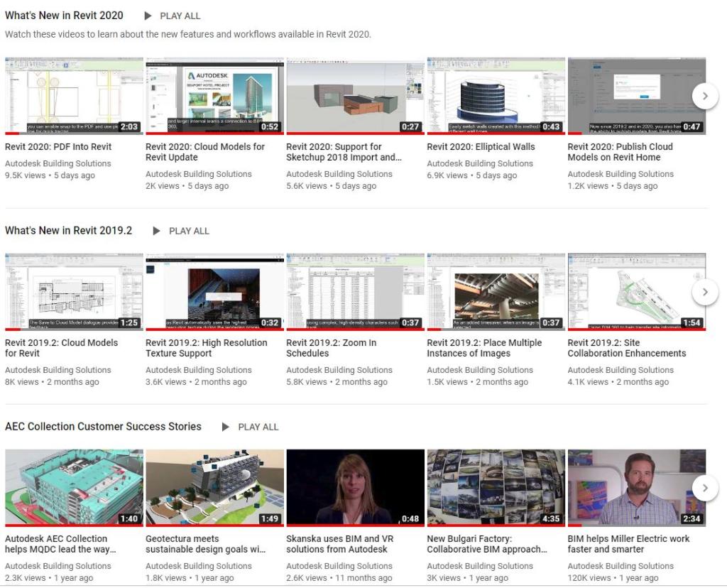This screenshot has height=588, width=727.
Task: Click '8K views • 2 months ago' text
Action: [x=52, y=382]
